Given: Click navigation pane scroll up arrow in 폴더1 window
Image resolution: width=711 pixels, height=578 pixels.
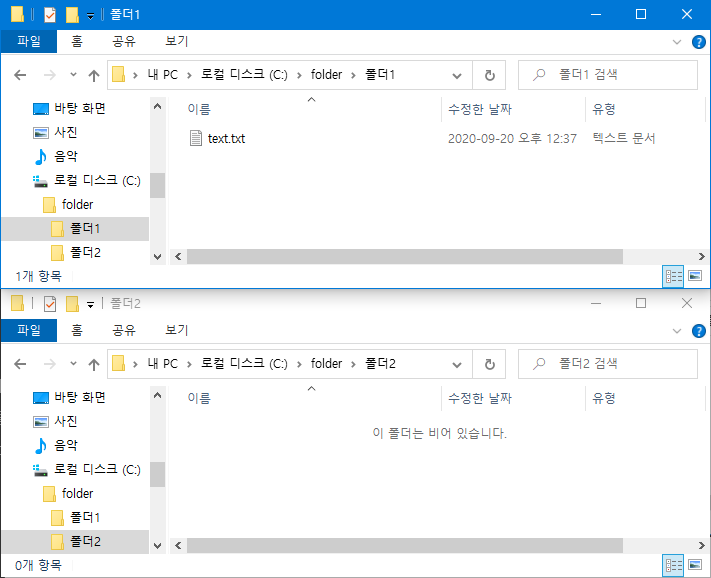Looking at the screenshot, I should (157, 107).
